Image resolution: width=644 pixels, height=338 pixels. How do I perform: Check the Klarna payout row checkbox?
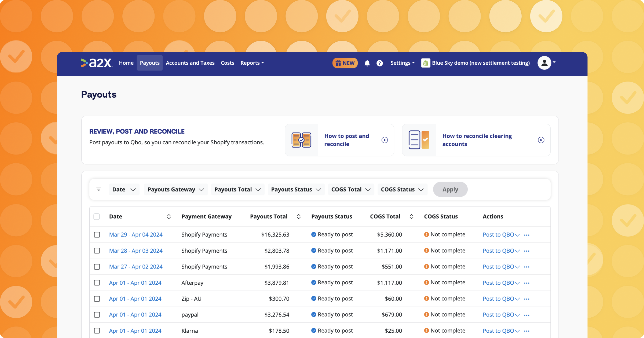click(97, 331)
